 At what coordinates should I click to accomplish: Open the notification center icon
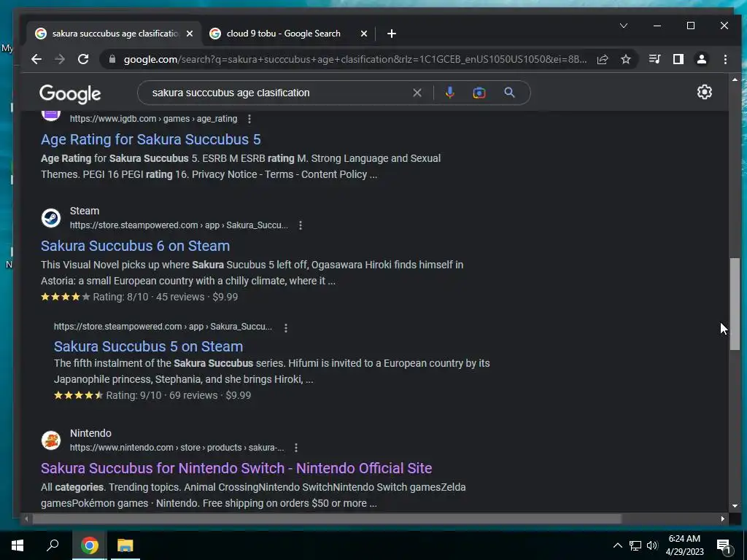point(724,546)
